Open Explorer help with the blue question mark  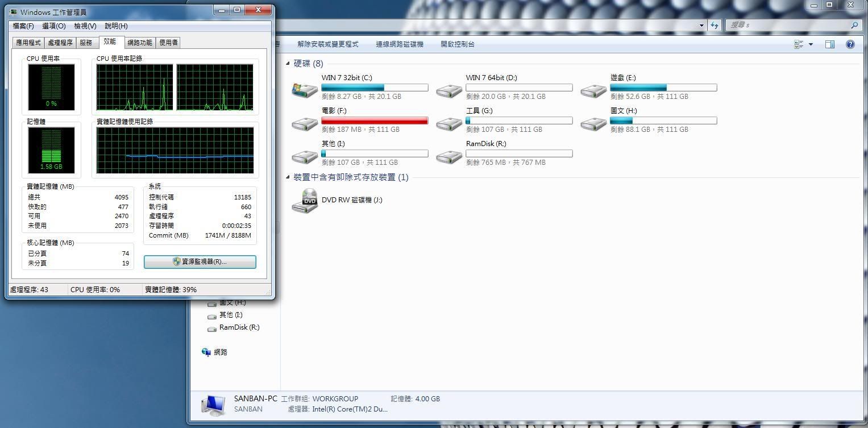[850, 44]
